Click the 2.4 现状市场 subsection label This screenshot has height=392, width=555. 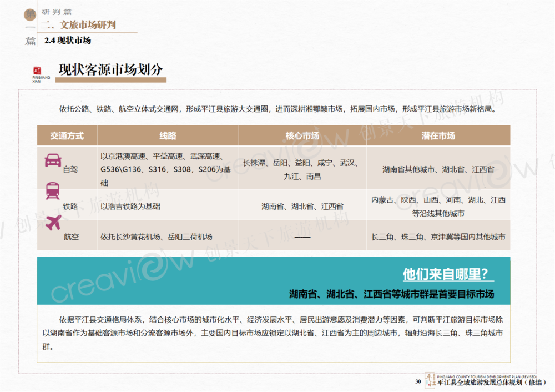67,41
